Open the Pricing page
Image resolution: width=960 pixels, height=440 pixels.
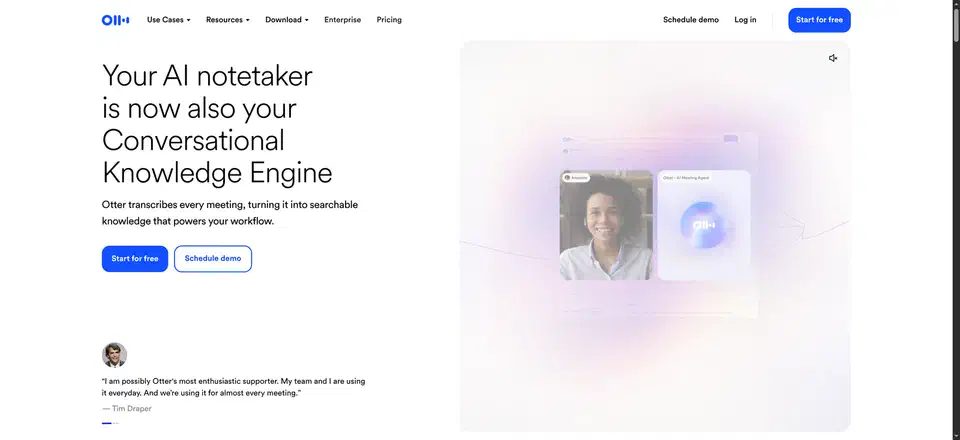389,20
